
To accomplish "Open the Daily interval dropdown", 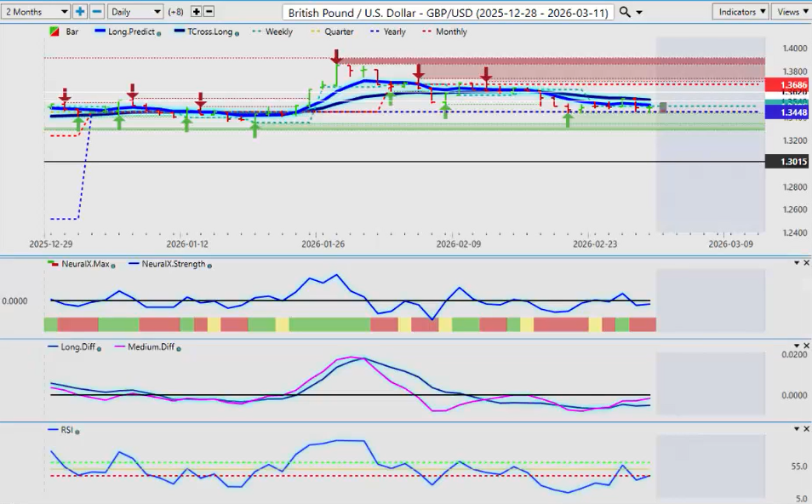I will [x=135, y=12].
